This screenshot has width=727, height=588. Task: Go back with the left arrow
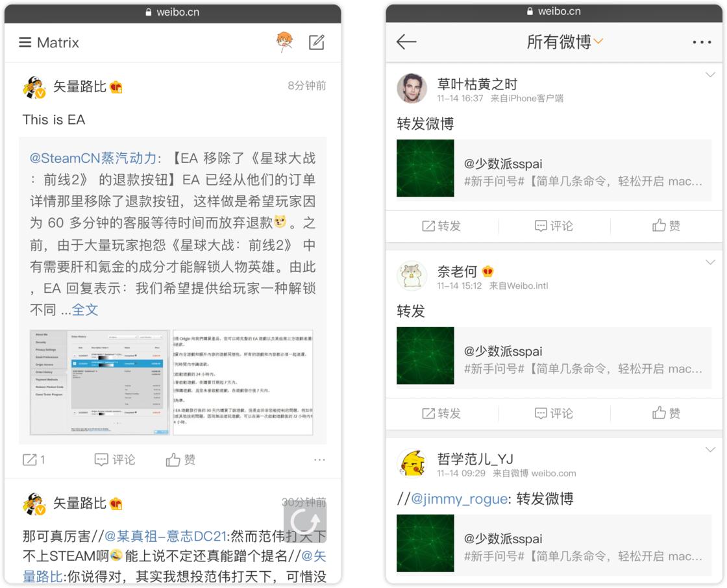coord(406,42)
